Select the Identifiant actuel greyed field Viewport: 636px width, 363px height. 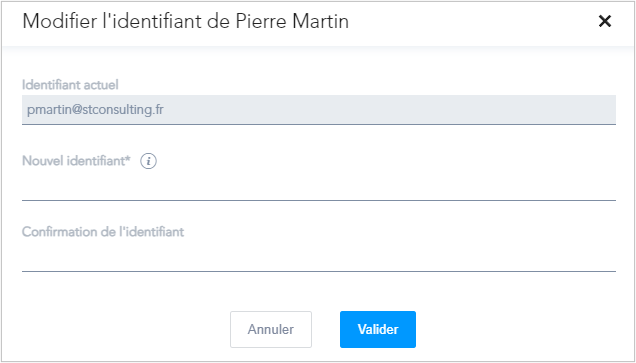(319, 110)
